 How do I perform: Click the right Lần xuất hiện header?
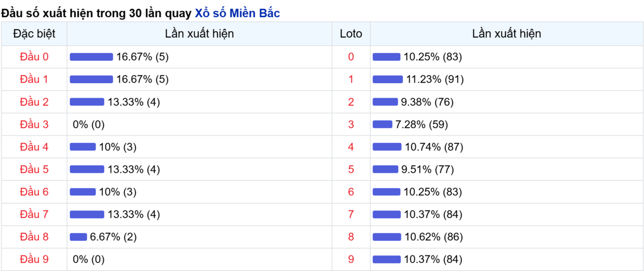(507, 34)
